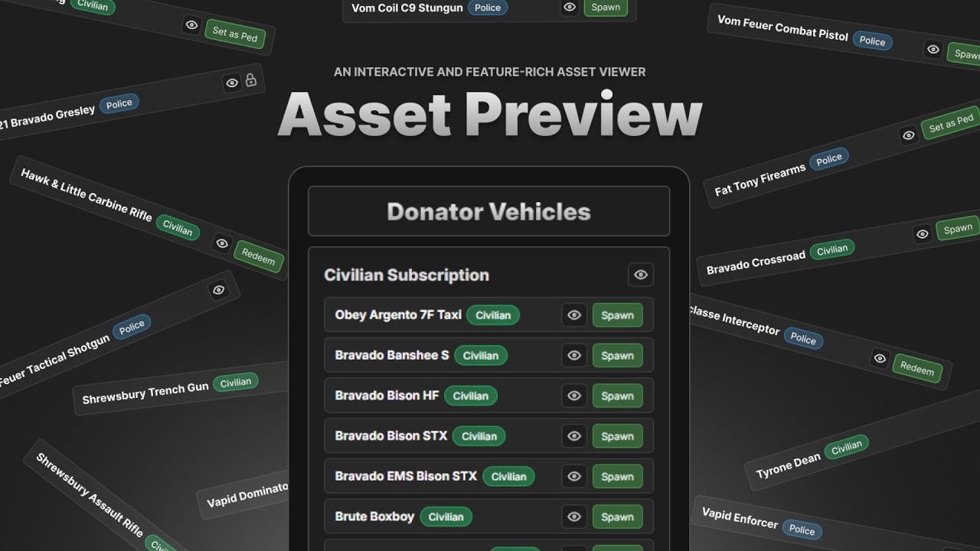Spawn the Bravado EMS Bison STX
This screenshot has height=551, width=980.
pos(617,477)
